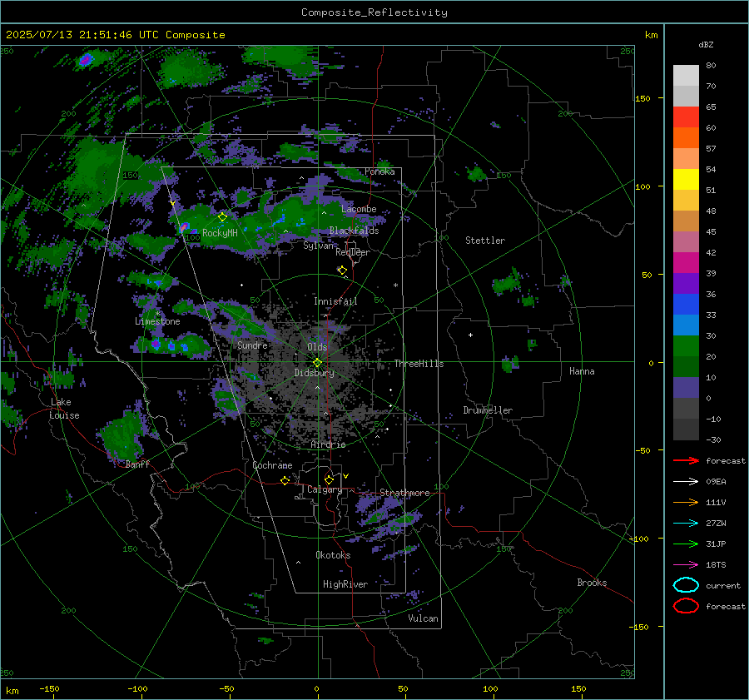The width and height of the screenshot is (749, 700).
Task: Click the RedDeer city label
Action: tap(353, 252)
